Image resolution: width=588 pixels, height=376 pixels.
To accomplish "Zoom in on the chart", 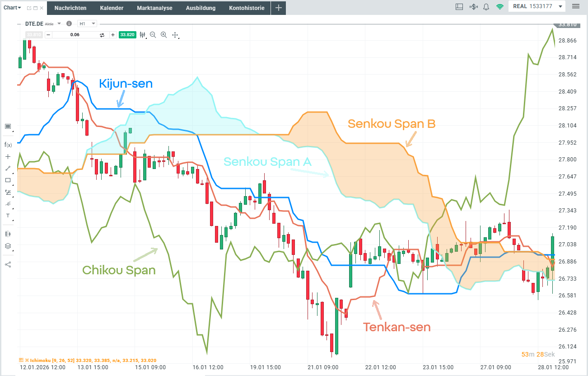I will pyautogui.click(x=163, y=34).
